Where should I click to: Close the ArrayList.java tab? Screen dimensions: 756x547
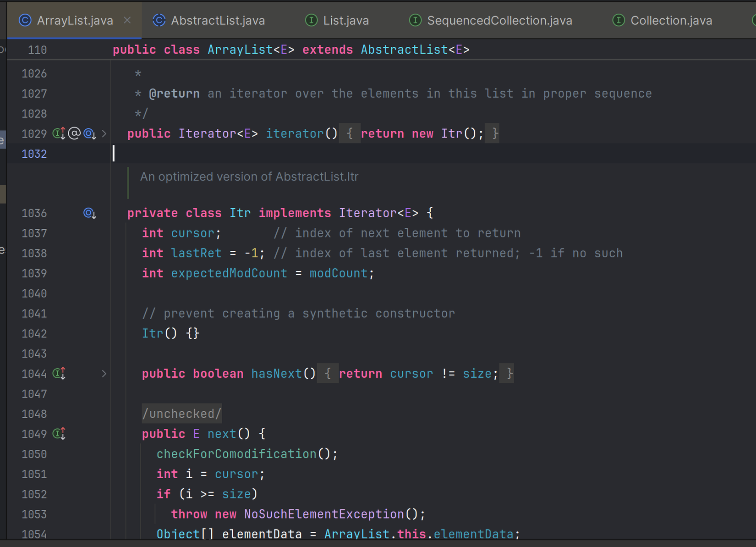pos(127,20)
